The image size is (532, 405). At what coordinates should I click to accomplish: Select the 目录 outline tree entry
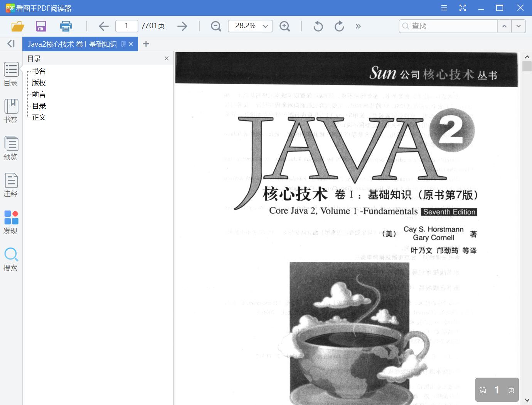pyautogui.click(x=39, y=106)
